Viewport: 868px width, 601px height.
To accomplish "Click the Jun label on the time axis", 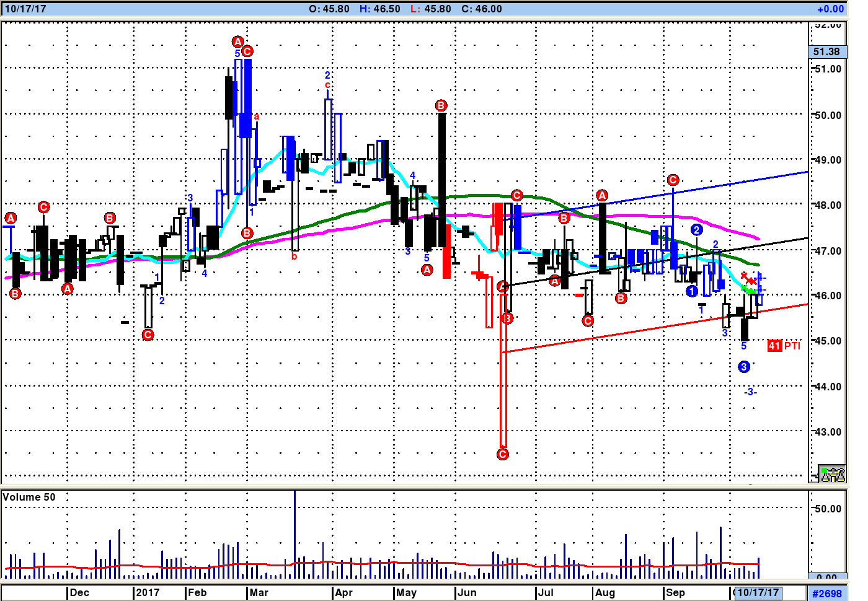I will pyautogui.click(x=467, y=592).
